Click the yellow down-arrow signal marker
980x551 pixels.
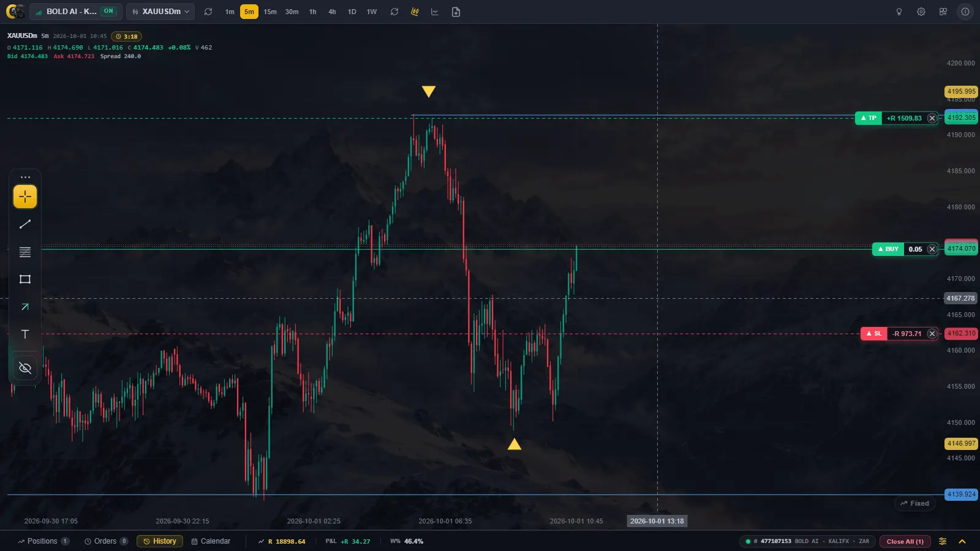[429, 92]
